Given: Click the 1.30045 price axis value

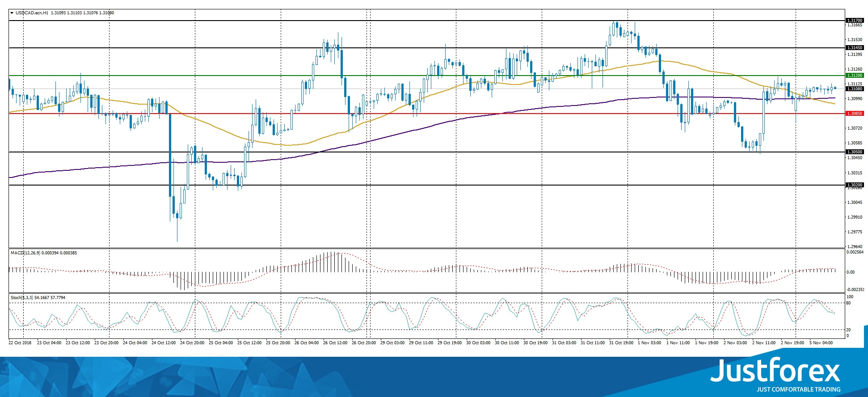Looking at the screenshot, I should point(855,203).
